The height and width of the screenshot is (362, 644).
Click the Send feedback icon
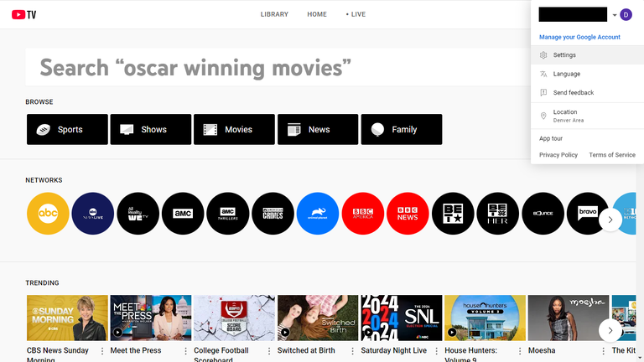click(543, 92)
